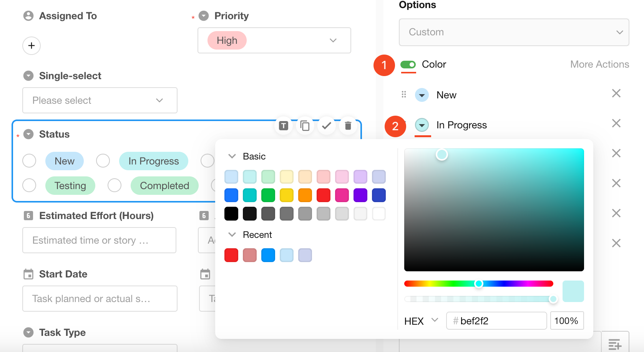This screenshot has width=644, height=352.
Task: Open the Custom options dropdown
Action: [514, 32]
